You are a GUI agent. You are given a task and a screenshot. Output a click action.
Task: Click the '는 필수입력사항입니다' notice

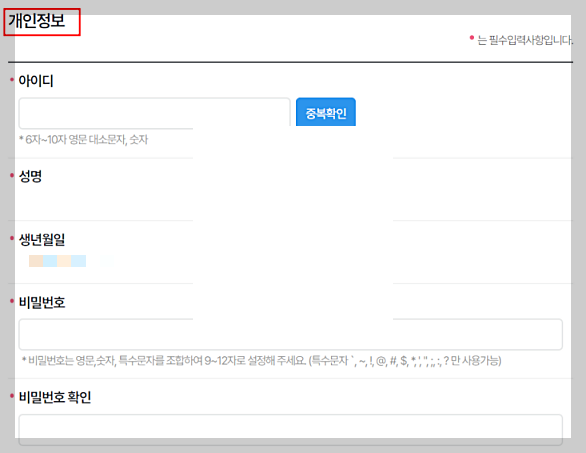coord(525,40)
